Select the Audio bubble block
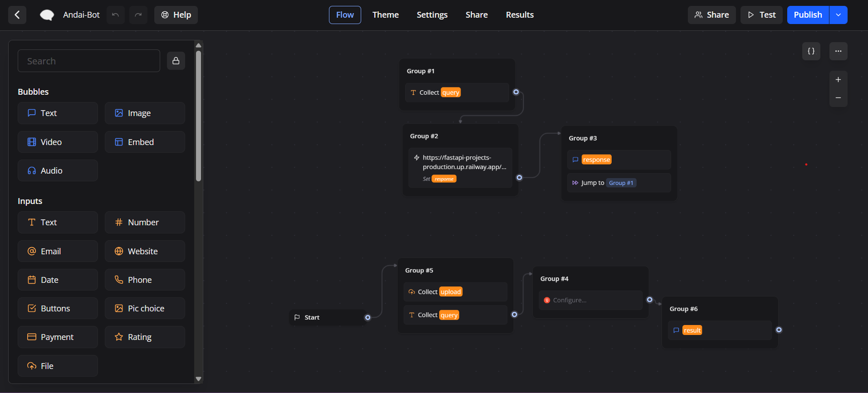 (x=58, y=170)
